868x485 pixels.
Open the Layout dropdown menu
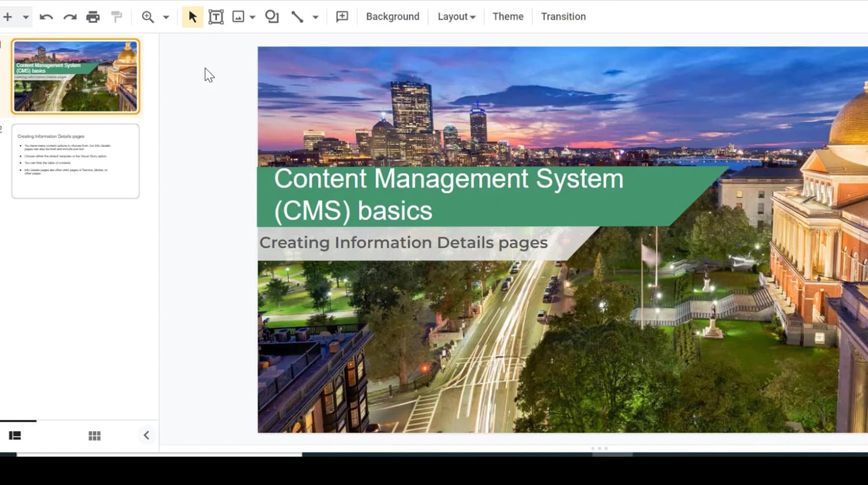coord(456,17)
